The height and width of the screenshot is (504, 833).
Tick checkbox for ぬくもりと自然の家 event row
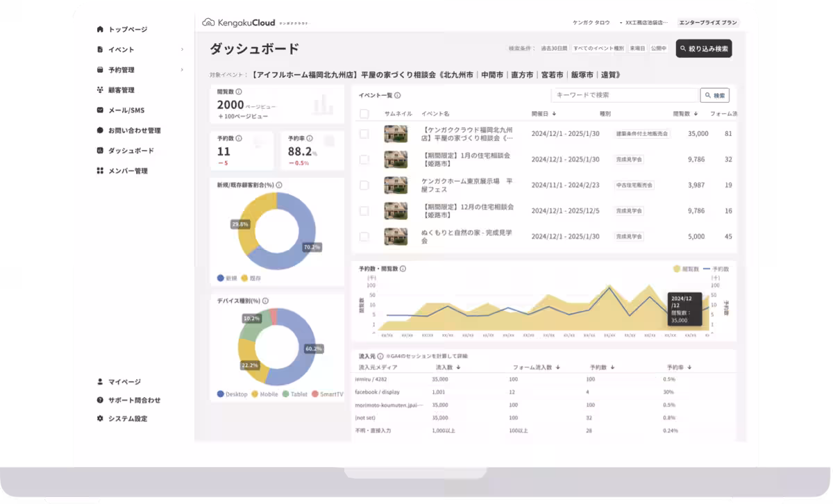pyautogui.click(x=364, y=236)
